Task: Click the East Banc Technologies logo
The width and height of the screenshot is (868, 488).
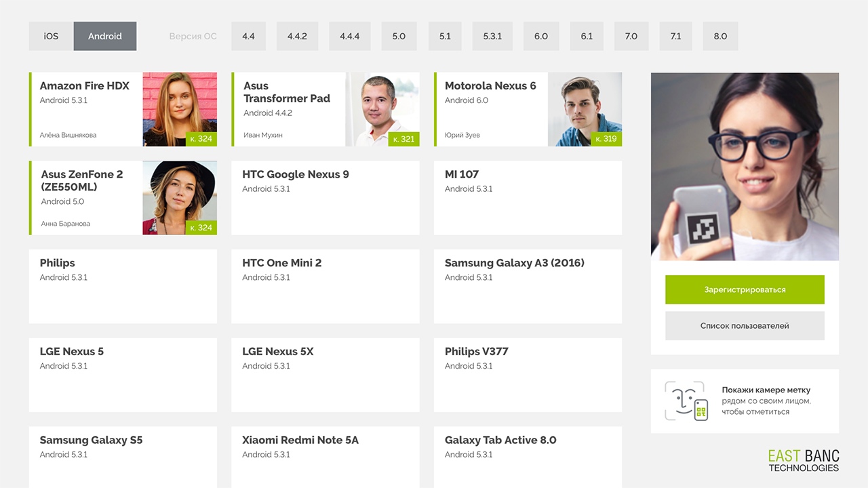Action: coord(804,461)
